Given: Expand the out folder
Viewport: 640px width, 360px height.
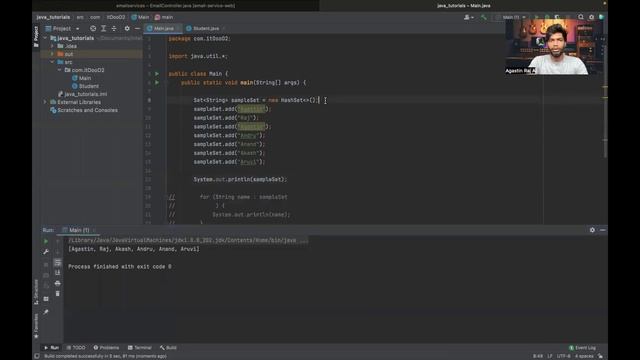Looking at the screenshot, I should pyautogui.click(x=53, y=54).
